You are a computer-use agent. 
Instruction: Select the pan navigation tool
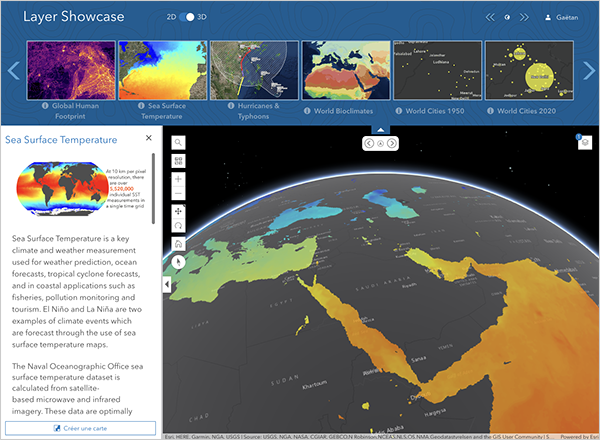pos(178,211)
